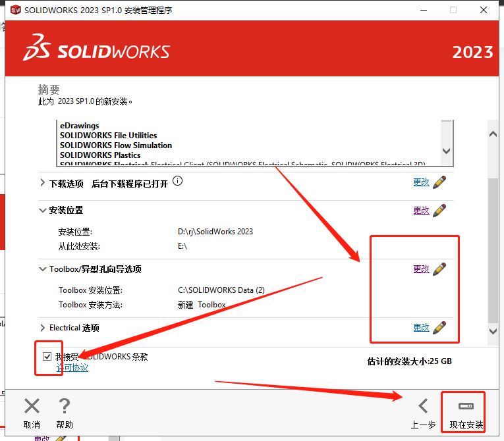Click the pencil icon in Toolbox options row
504x441 pixels.
439,269
